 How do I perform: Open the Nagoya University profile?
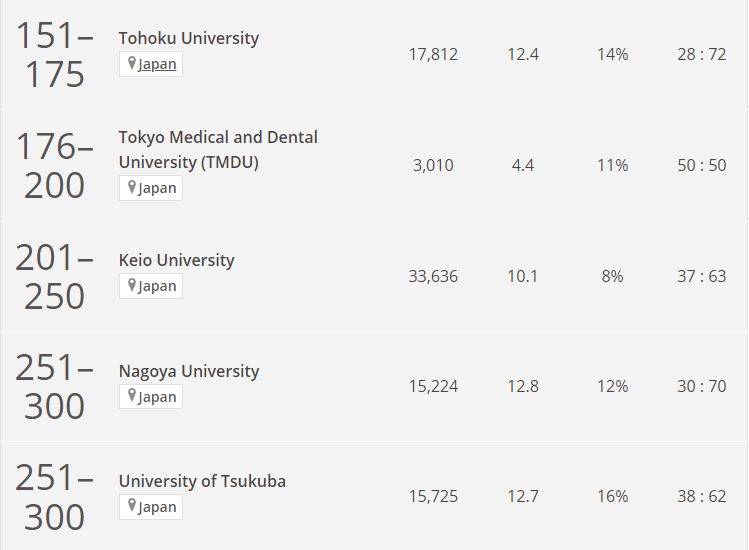pos(188,371)
